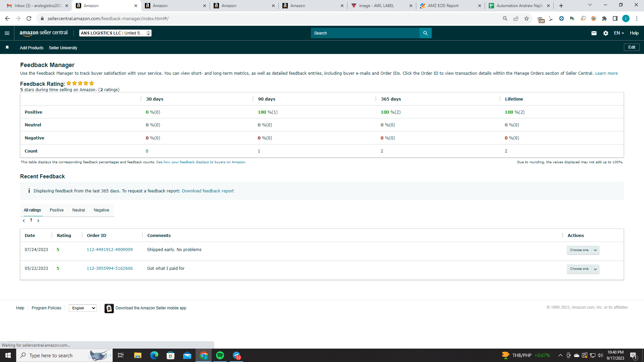
Task: Close the AMZ EOD Report tab
Action: click(479, 6)
